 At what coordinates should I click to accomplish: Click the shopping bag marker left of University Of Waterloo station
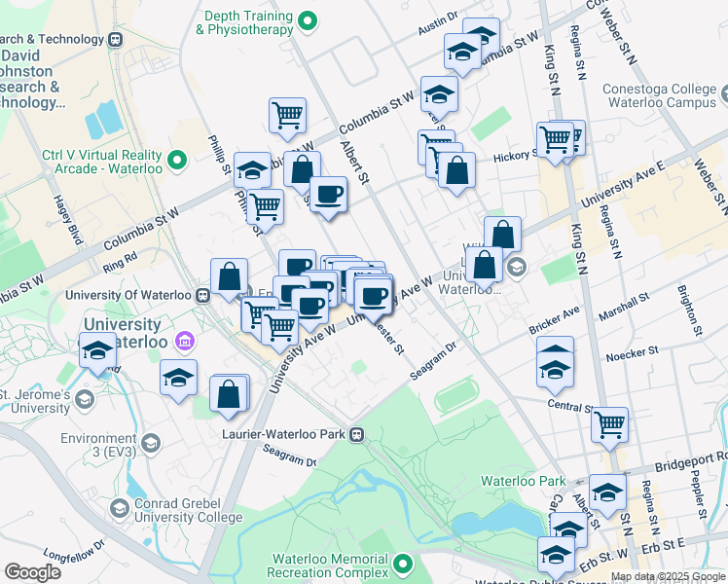point(229,279)
